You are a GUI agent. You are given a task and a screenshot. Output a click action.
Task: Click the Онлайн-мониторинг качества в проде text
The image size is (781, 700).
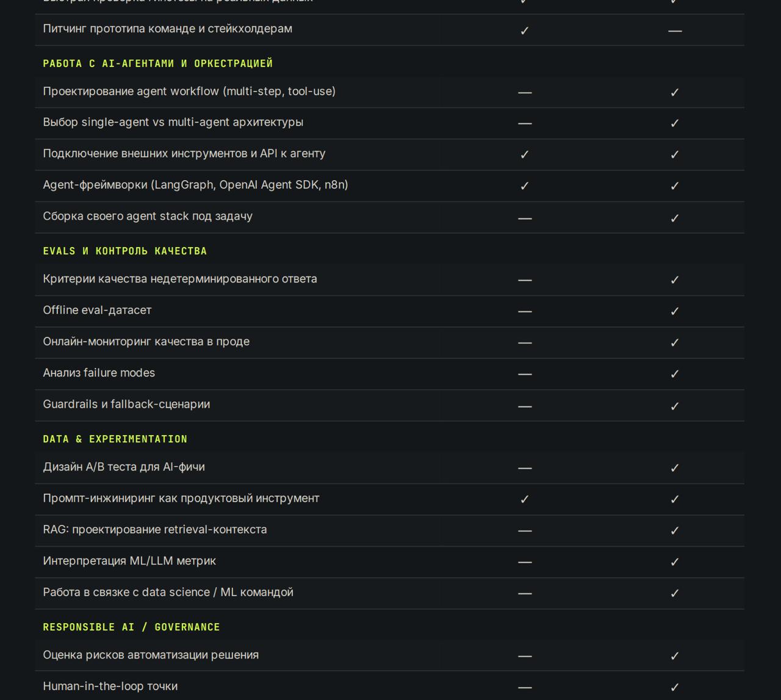[146, 342]
